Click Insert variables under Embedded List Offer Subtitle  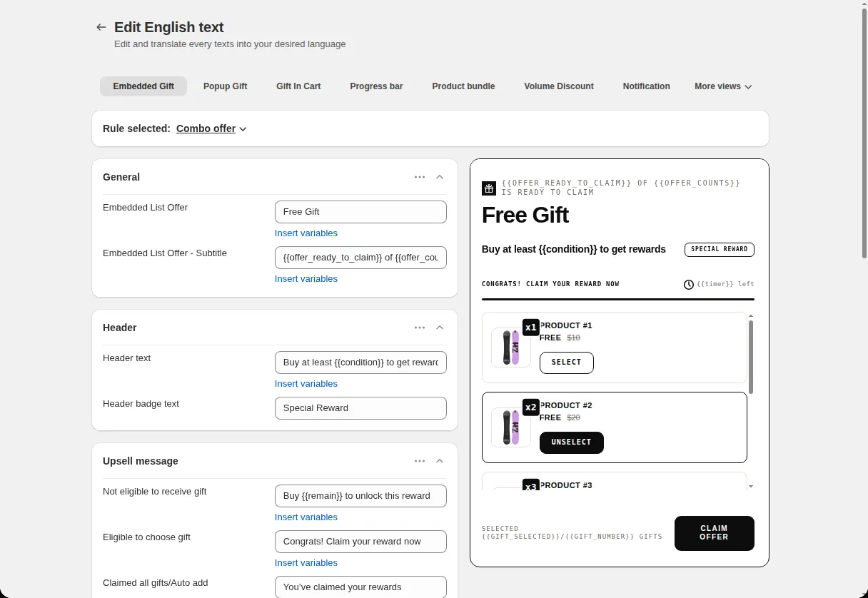click(x=306, y=279)
